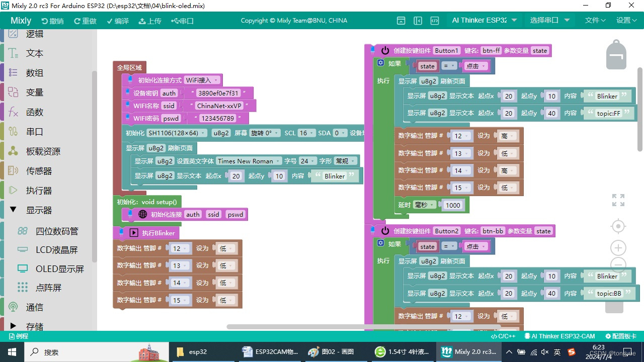644x362 pixels.
Task: Click the sidebar category scrollbar
Action: [94, 166]
